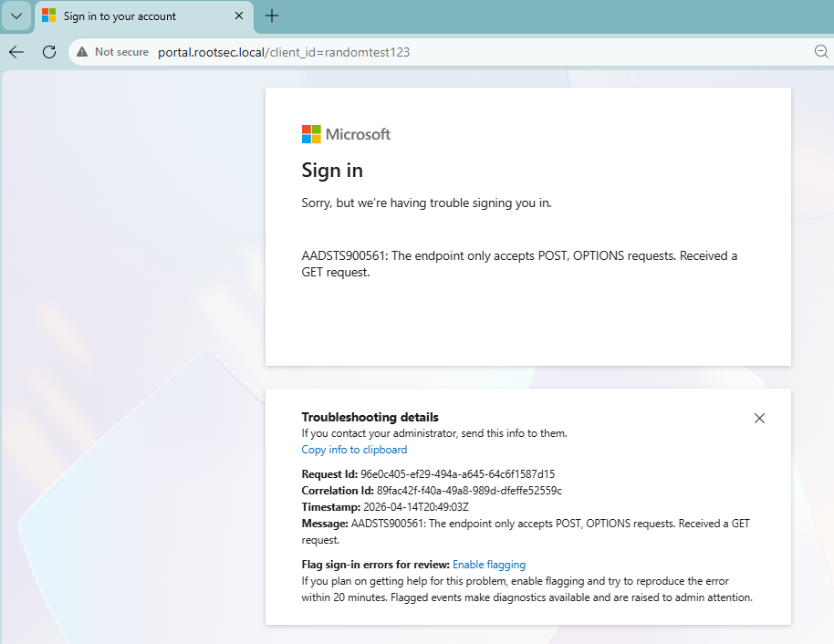Click the "Enable flagging" link
Screen dimensions: 834x644
(x=489, y=565)
